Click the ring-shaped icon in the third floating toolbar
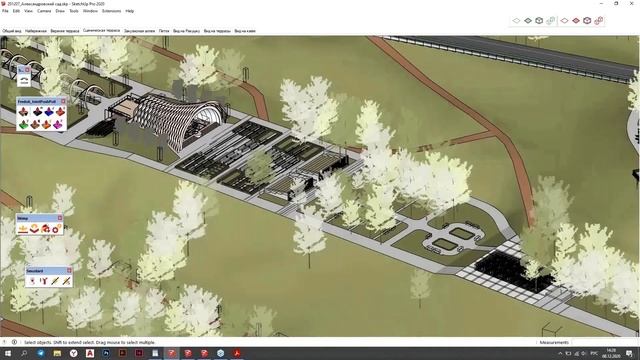Image resolution: width=640 pixels, height=360 pixels. coord(56,229)
